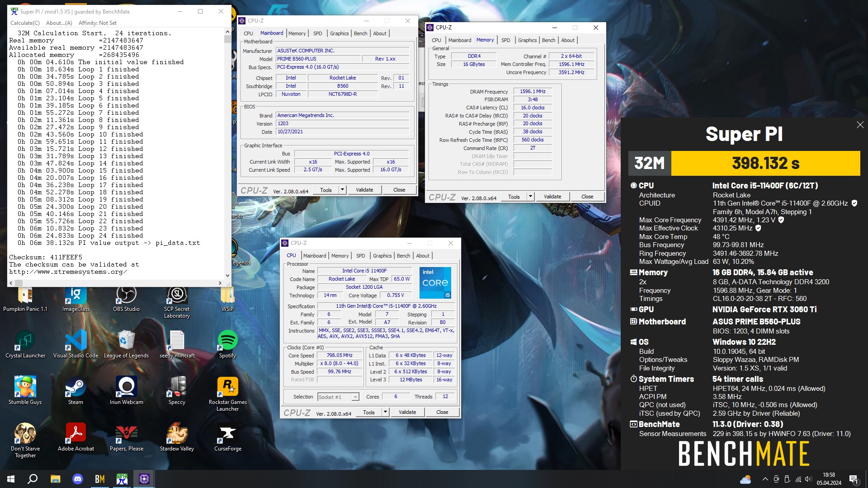Open the SCP Secret Laboratory shortcut
The height and width of the screenshot is (488, 868).
point(177,302)
